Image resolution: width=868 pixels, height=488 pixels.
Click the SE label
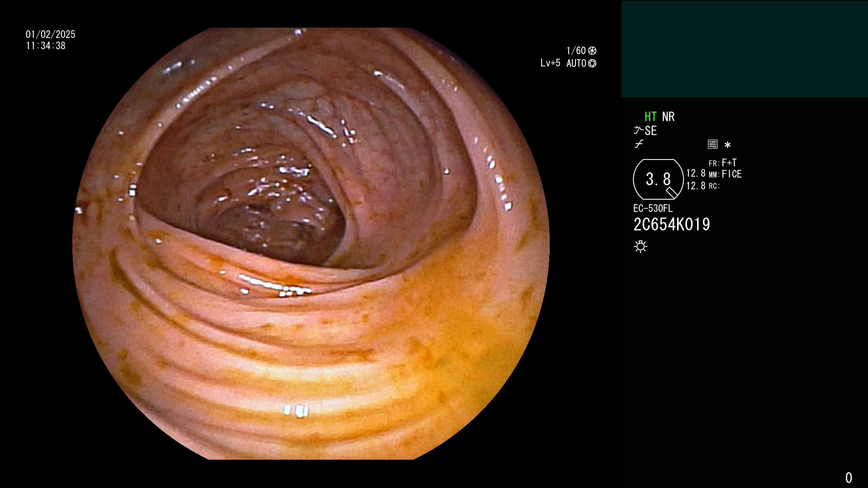click(651, 131)
